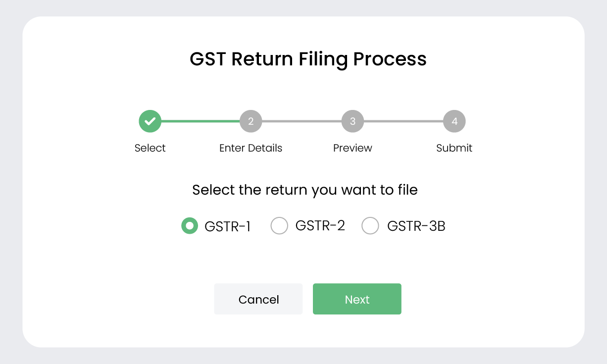Click the step 2 circle
This screenshot has width=607, height=364.
(x=251, y=121)
